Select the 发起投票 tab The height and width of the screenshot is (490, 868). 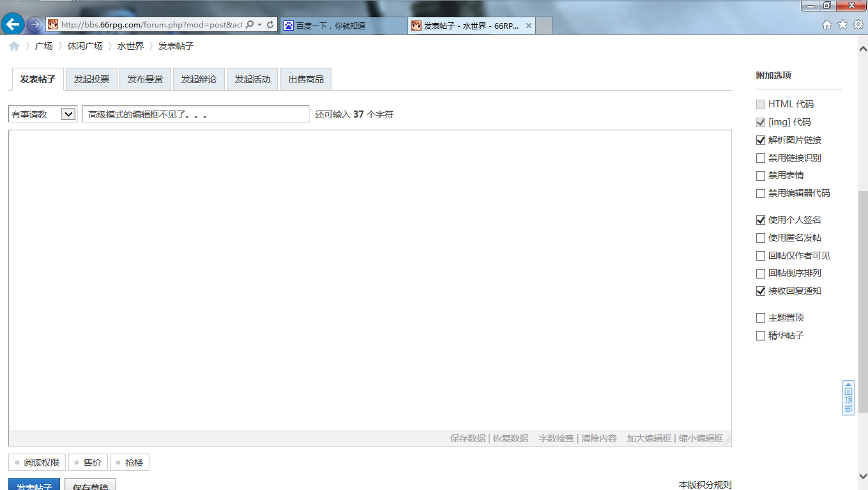91,79
